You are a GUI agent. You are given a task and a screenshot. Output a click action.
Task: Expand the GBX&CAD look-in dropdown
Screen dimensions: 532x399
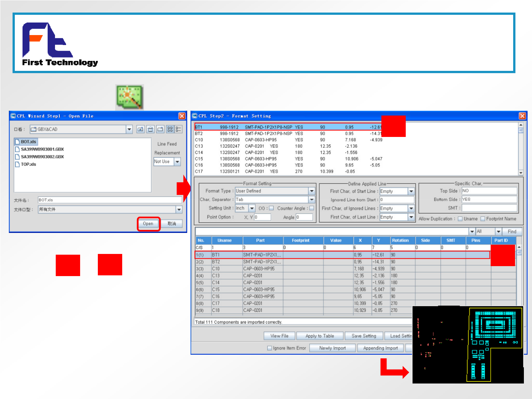point(129,129)
